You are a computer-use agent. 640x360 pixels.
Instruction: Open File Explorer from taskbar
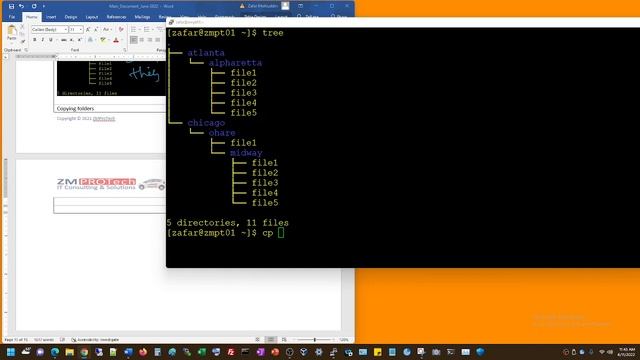69,352
